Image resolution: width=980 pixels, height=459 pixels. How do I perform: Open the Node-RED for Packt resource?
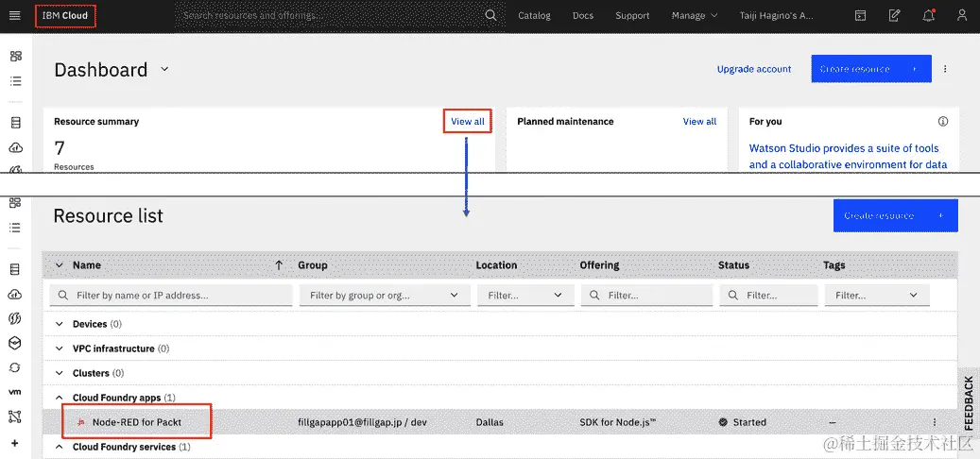click(137, 422)
